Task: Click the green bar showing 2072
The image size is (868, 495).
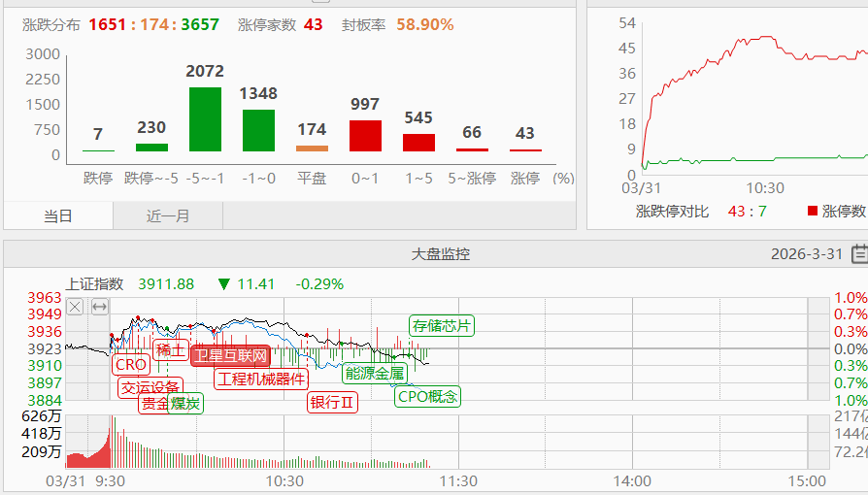Action: pyautogui.click(x=205, y=118)
